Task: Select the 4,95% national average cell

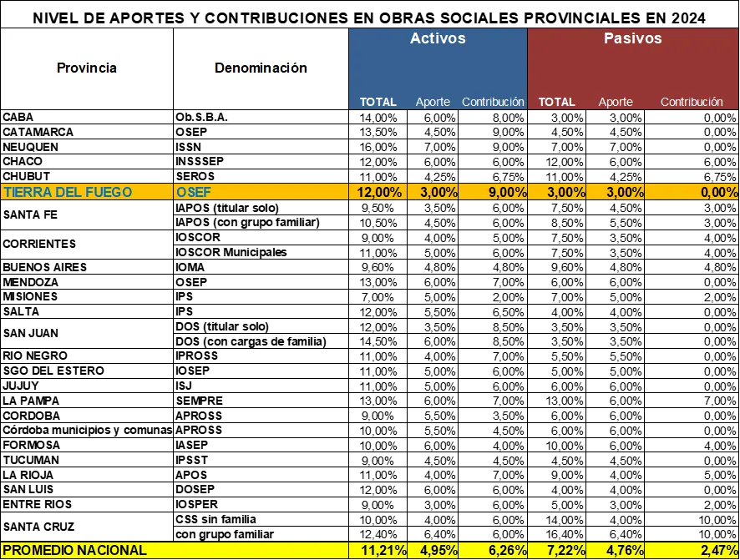Action: click(x=433, y=551)
